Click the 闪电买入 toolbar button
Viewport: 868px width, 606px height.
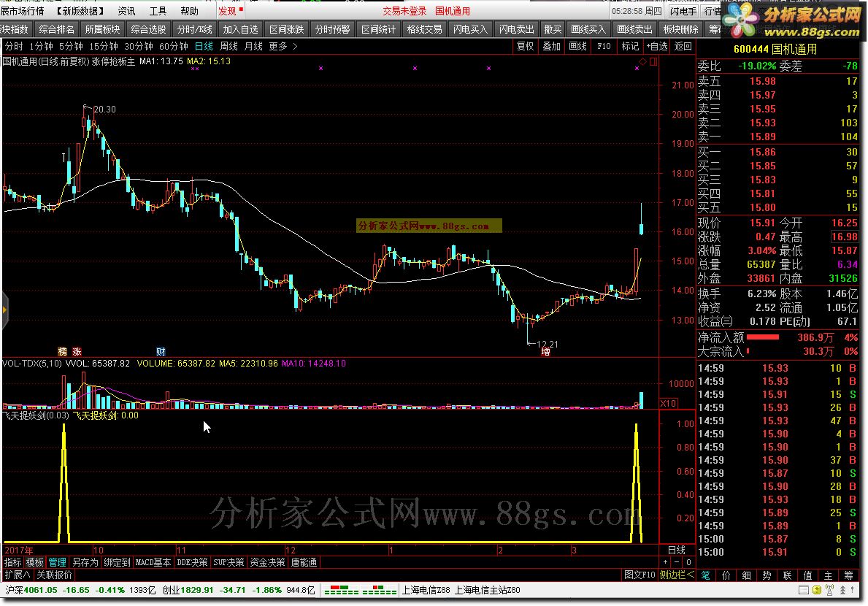click(470, 29)
